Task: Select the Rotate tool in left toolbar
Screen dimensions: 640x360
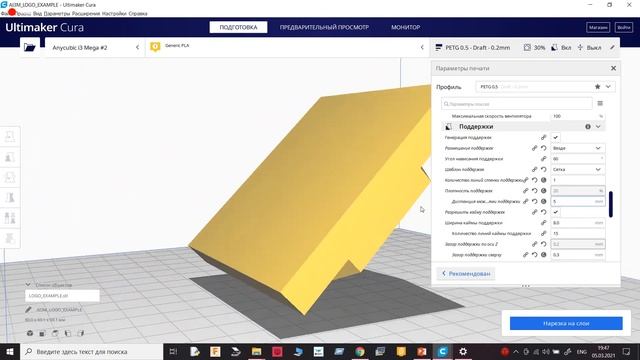Action: tap(10, 177)
